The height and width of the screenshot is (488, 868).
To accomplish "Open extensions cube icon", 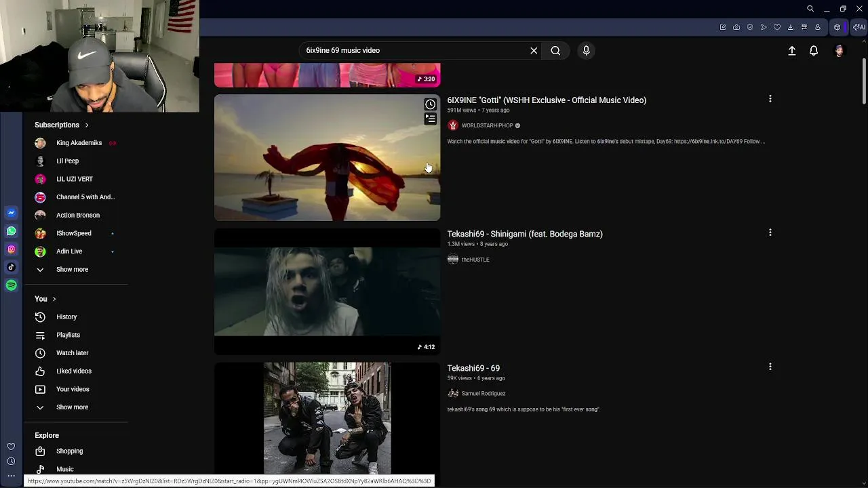I will pyautogui.click(x=837, y=27).
